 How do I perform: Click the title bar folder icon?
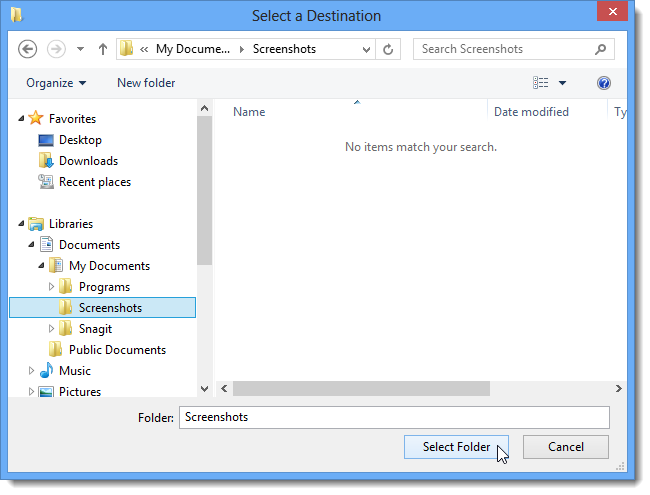(17, 15)
